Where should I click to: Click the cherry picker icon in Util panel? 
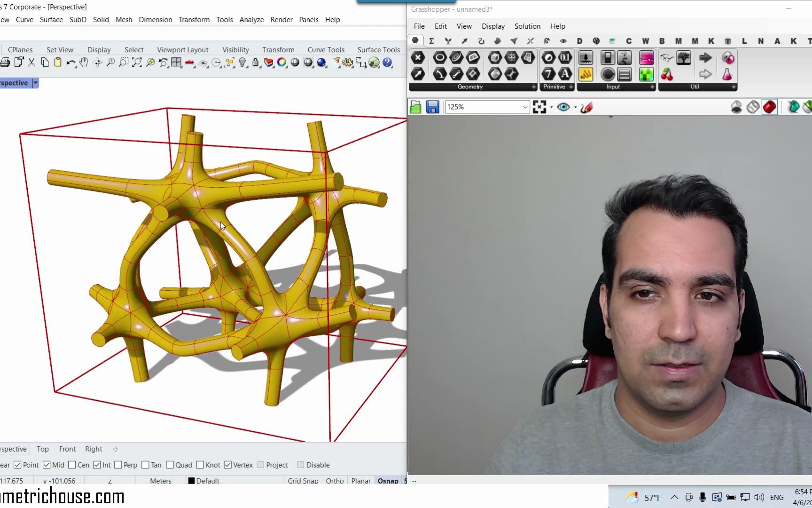[x=667, y=74]
